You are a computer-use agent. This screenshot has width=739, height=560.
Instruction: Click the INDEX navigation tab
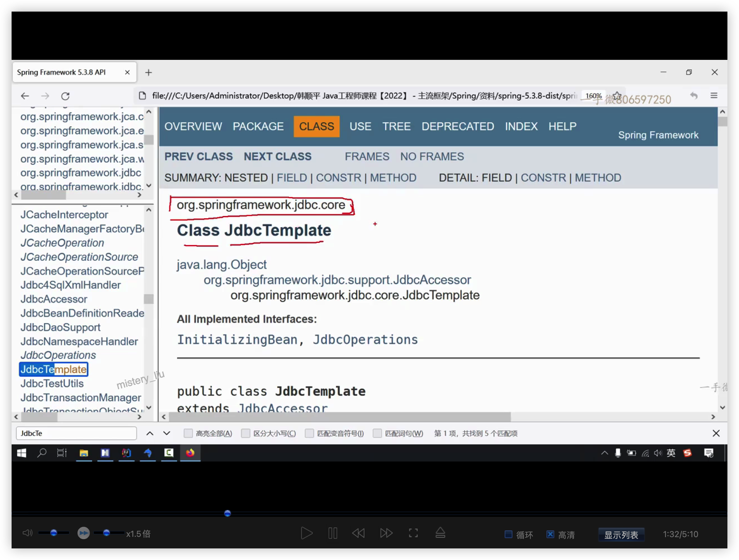coord(521,126)
